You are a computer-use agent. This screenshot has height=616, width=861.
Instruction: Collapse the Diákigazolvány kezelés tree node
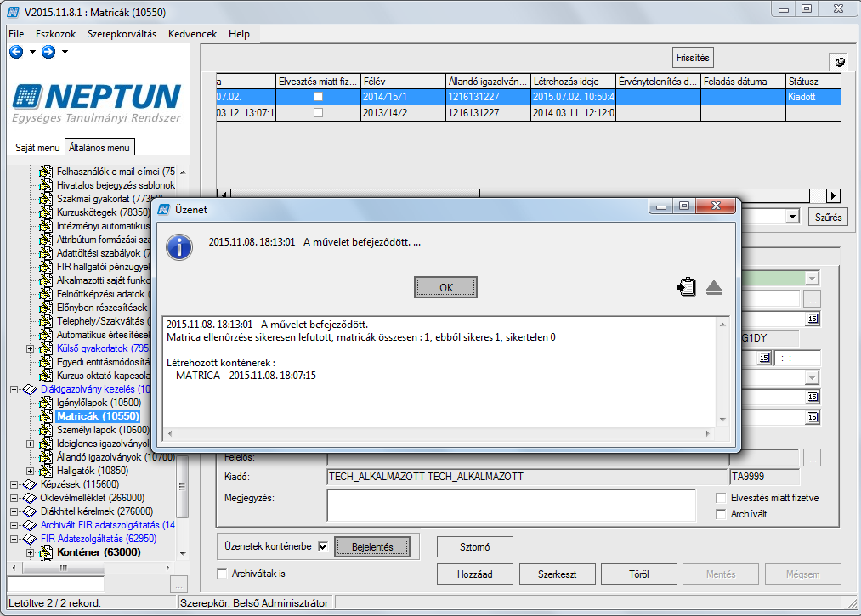(x=14, y=389)
